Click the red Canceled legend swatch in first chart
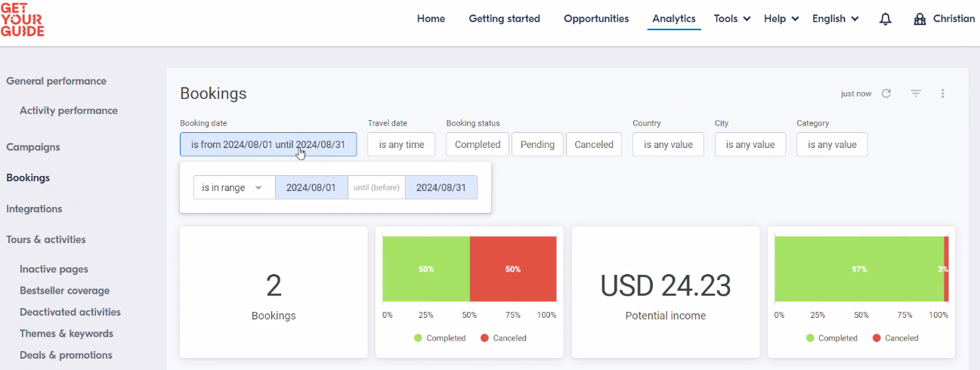The width and height of the screenshot is (980, 370). 484,338
